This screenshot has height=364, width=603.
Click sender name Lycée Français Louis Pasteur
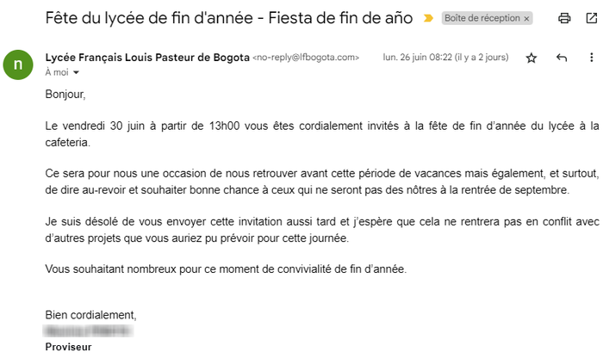tap(146, 58)
